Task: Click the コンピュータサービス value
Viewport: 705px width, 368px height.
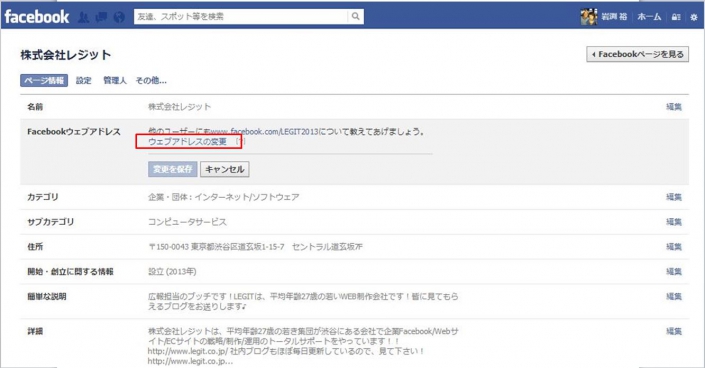Action: point(187,222)
